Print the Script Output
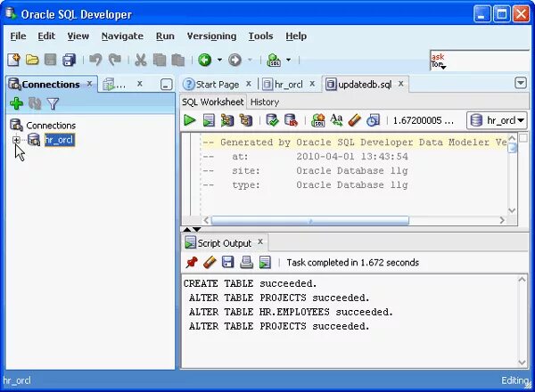The image size is (535, 392). click(246, 262)
